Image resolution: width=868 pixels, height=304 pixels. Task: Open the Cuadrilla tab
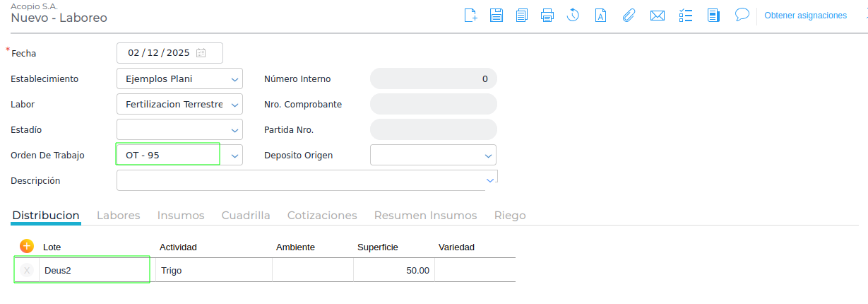pyautogui.click(x=246, y=215)
